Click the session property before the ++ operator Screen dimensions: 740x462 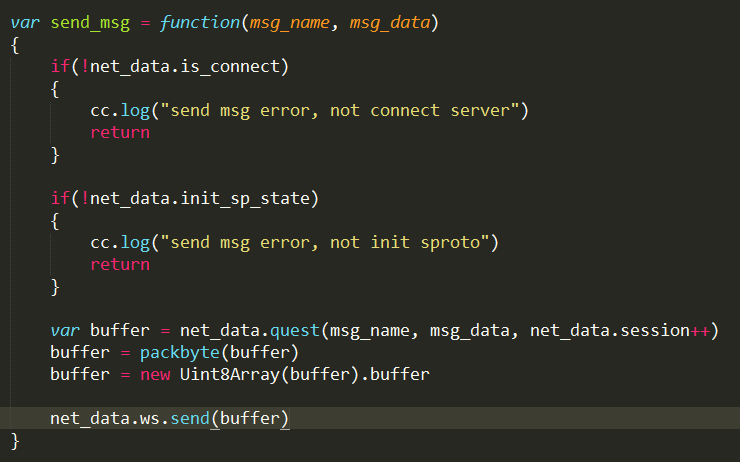point(655,331)
